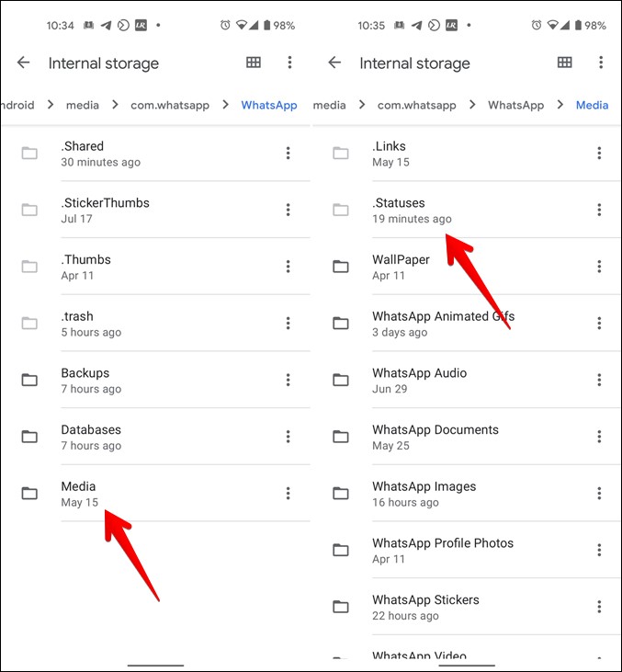Open more options for WhatsApp Stickers
Screen dimensions: 622x672
[x=599, y=607]
